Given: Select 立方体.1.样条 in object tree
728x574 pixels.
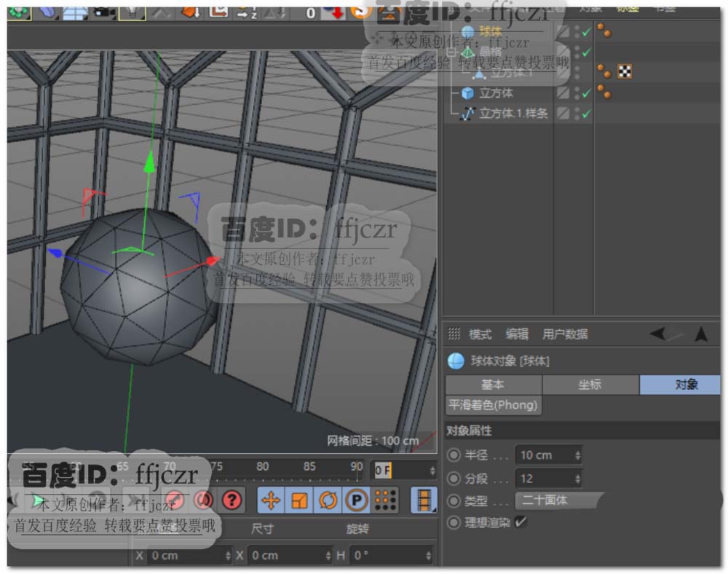Looking at the screenshot, I should 513,114.
